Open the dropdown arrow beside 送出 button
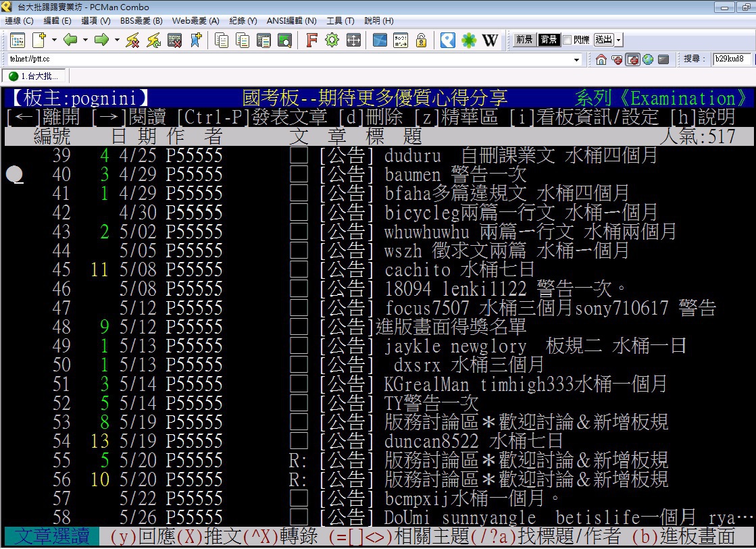This screenshot has height=549, width=756. click(x=619, y=40)
